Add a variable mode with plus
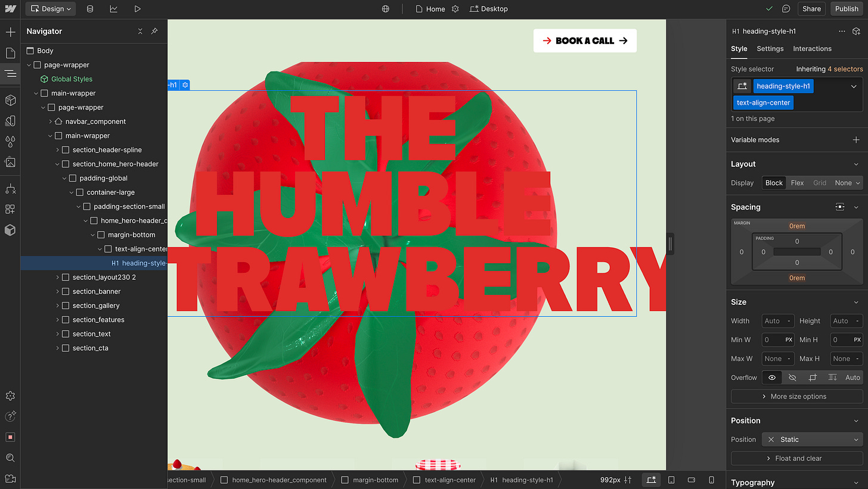The image size is (868, 489). tap(856, 140)
